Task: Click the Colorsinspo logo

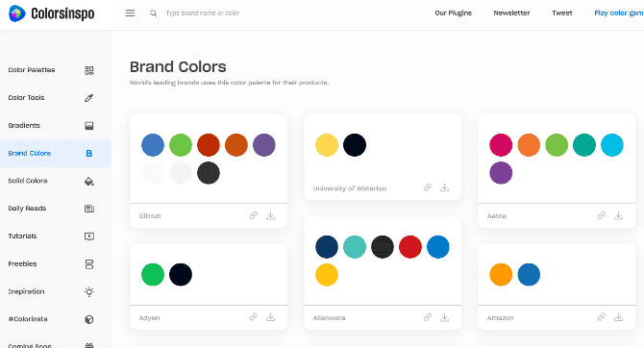Action: coord(51,13)
